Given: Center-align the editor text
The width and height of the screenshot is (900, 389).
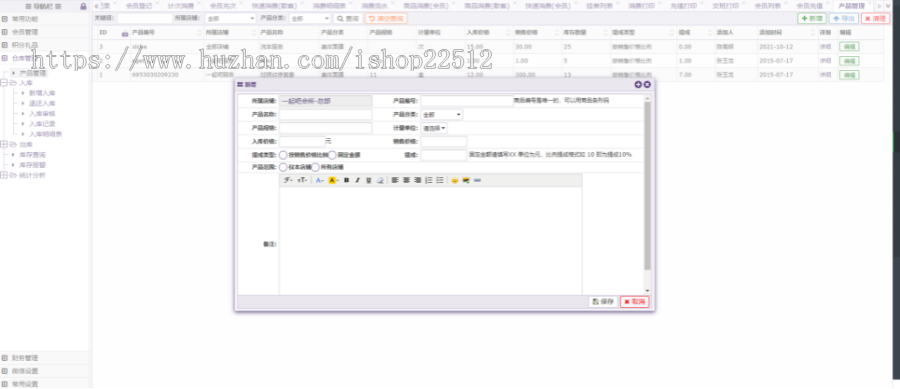Looking at the screenshot, I should point(406,180).
